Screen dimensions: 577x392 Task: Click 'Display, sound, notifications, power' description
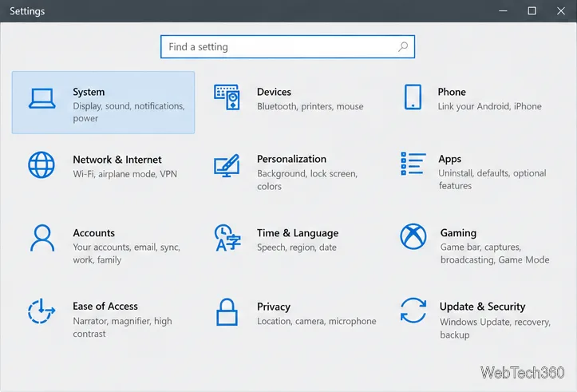click(x=128, y=112)
